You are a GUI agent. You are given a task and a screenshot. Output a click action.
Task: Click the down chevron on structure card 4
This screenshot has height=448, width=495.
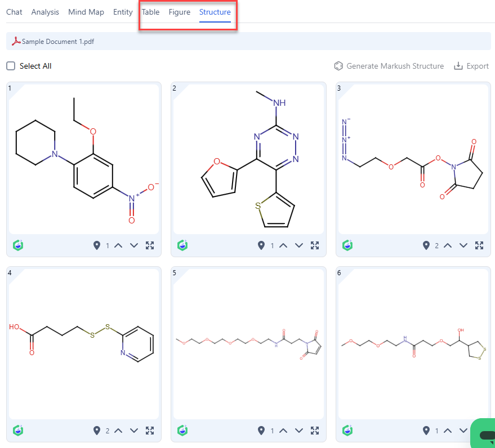pos(134,431)
